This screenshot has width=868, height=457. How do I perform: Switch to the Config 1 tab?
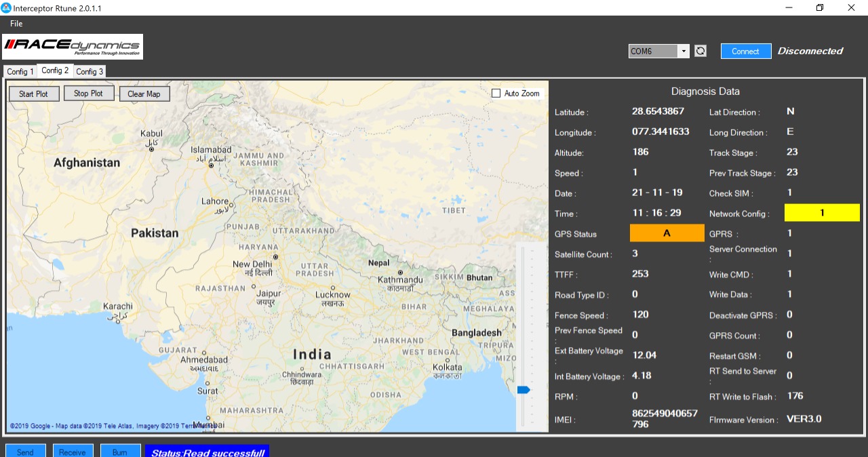(x=20, y=71)
